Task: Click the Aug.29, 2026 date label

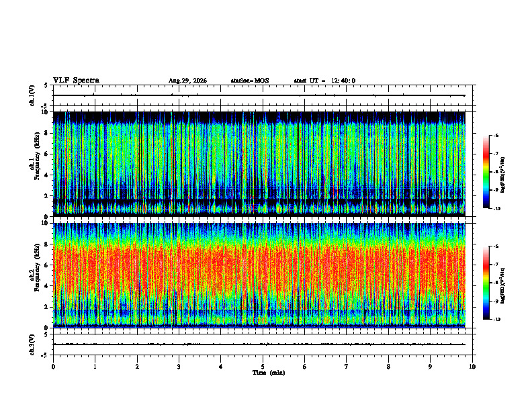Action: pyautogui.click(x=187, y=81)
